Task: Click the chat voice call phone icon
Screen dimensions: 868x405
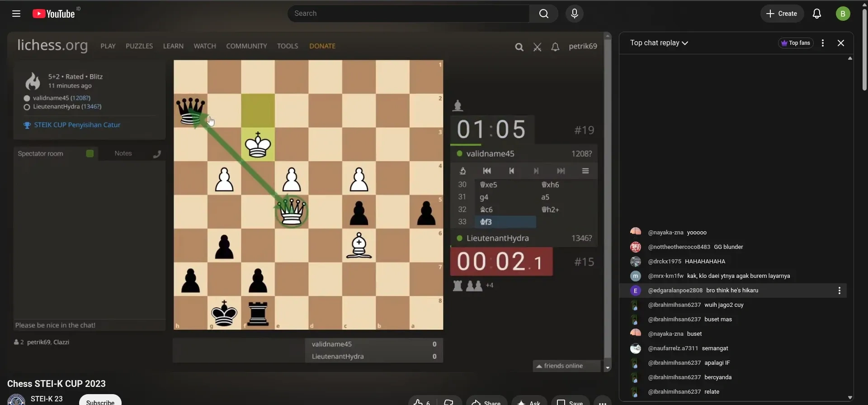Action: [x=156, y=154]
